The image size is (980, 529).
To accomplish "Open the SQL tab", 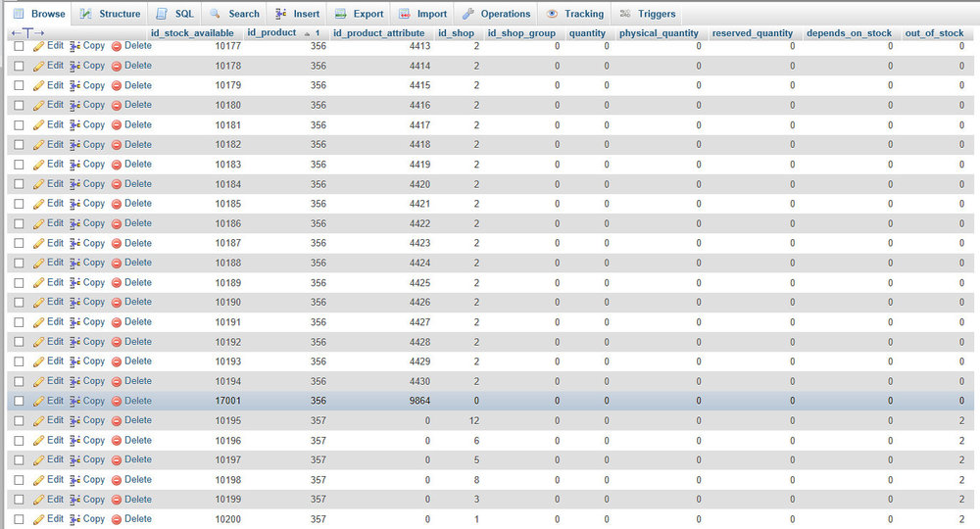I will (x=175, y=14).
